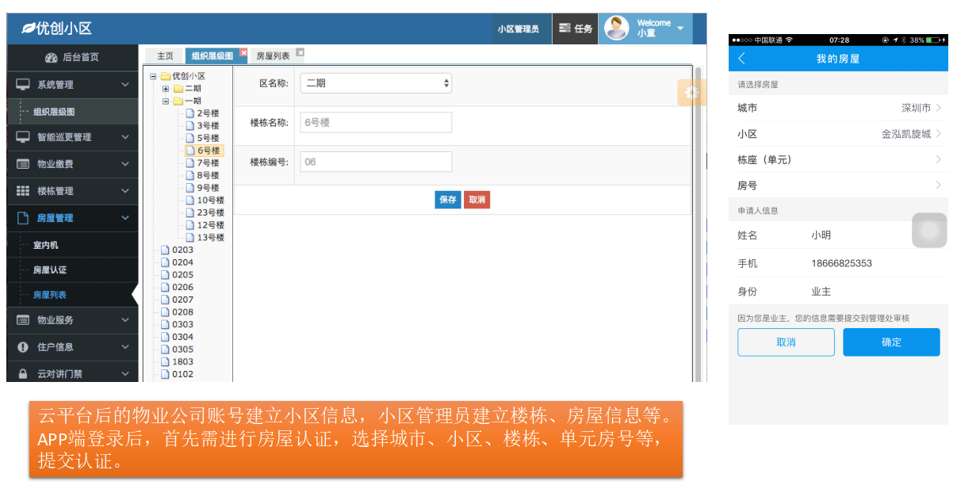Tap the floating assistive touch button
Screen dimensions: 980x485
(x=929, y=231)
